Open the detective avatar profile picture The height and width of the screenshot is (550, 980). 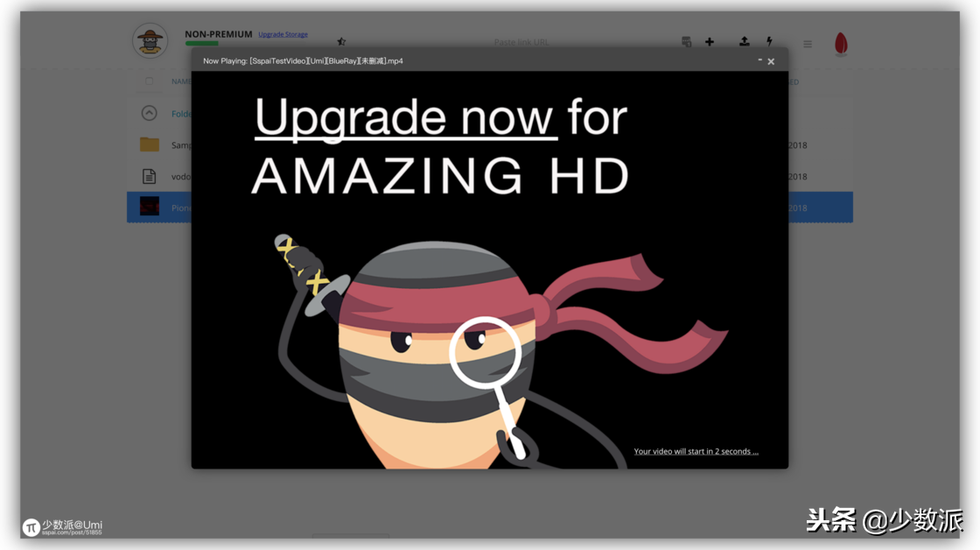150,41
